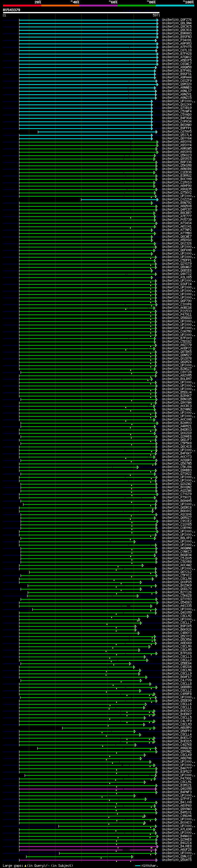The width and height of the screenshot is (197, 868).
Task: Open hit UniRef100_B9RHH3
Action: tap(177, 33)
